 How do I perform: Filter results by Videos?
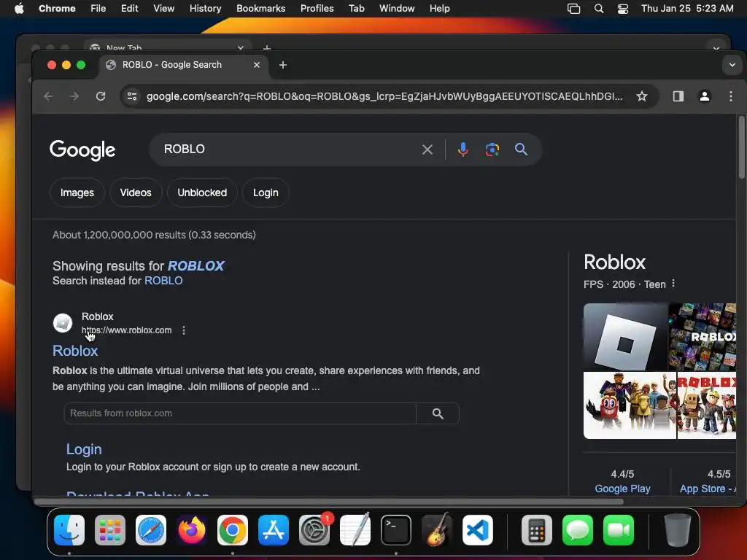(x=136, y=192)
